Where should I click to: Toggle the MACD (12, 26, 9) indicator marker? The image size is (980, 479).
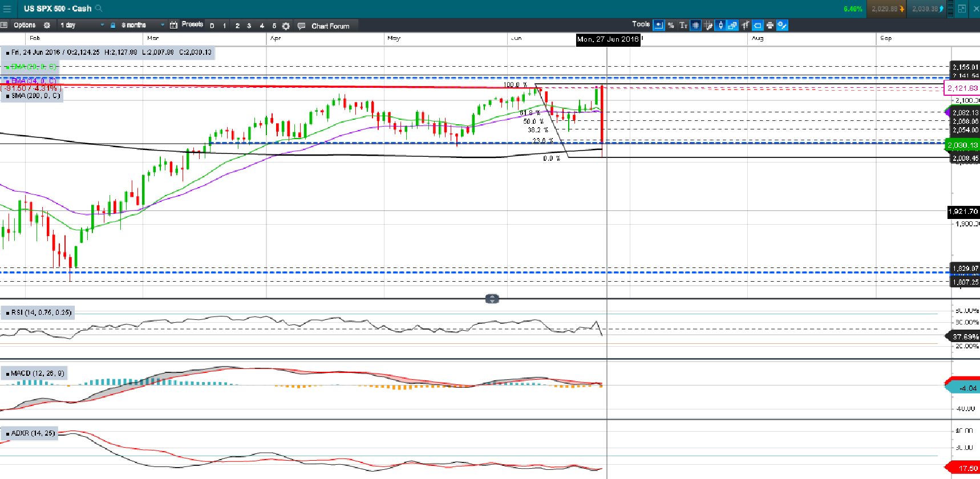[x=7, y=374]
